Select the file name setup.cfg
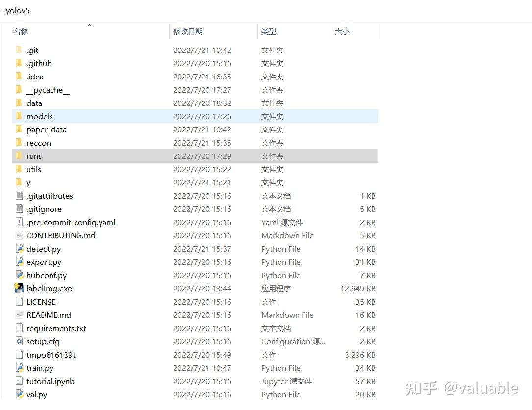Image resolution: width=532 pixels, height=410 pixels. (x=43, y=341)
